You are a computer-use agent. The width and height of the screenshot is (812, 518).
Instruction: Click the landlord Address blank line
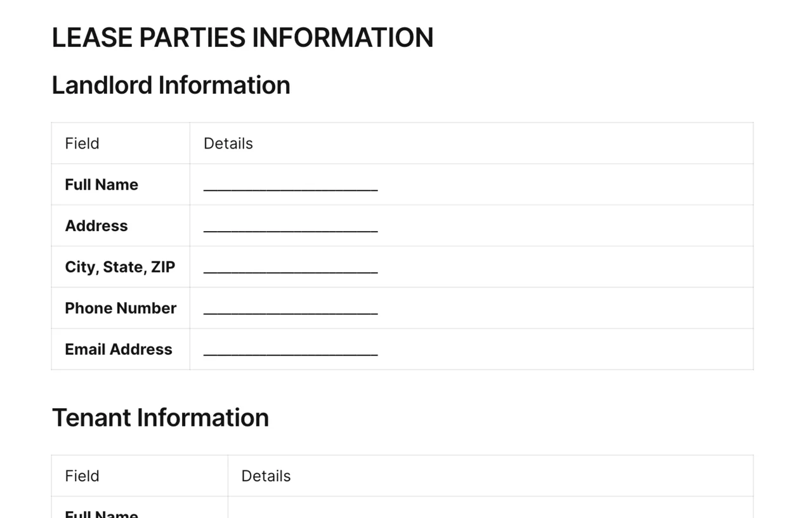pos(291,226)
